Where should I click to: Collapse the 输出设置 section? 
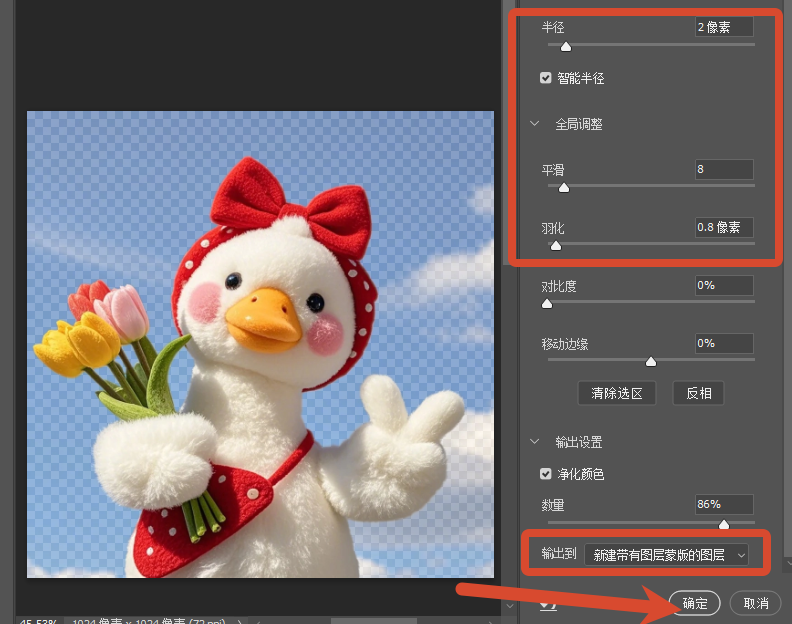point(534,442)
